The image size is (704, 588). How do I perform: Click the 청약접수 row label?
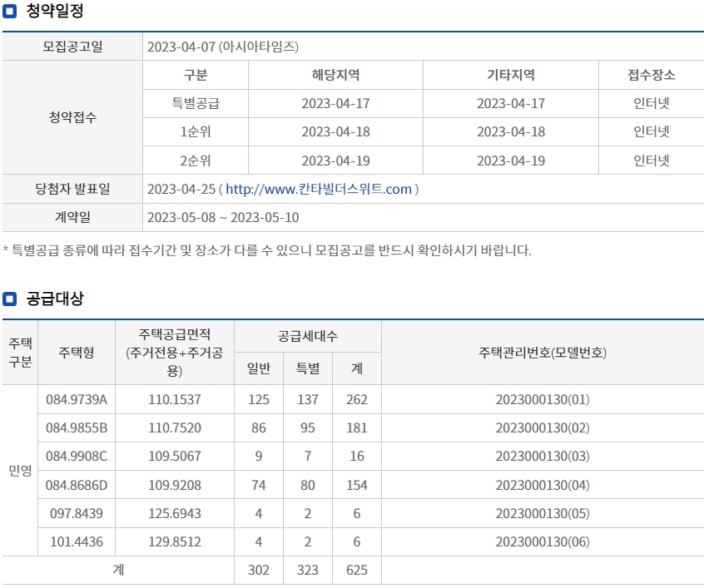[x=72, y=117]
